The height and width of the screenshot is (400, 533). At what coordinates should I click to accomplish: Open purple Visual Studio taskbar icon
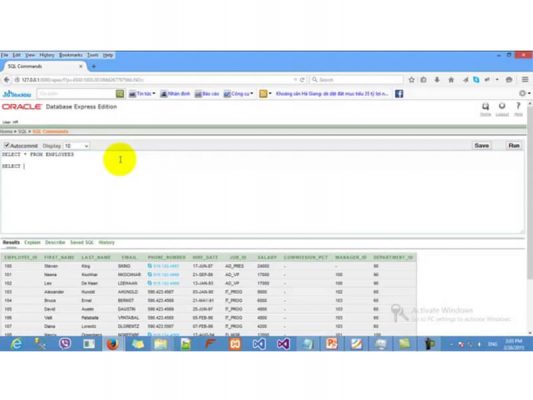[x=283, y=344]
